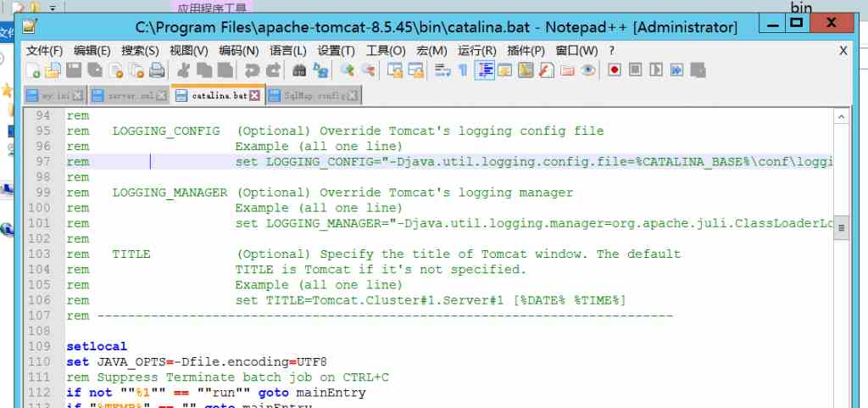Viewport: 868px width, 408px height.
Task: Switch to the my.ini tab
Action: (55, 96)
